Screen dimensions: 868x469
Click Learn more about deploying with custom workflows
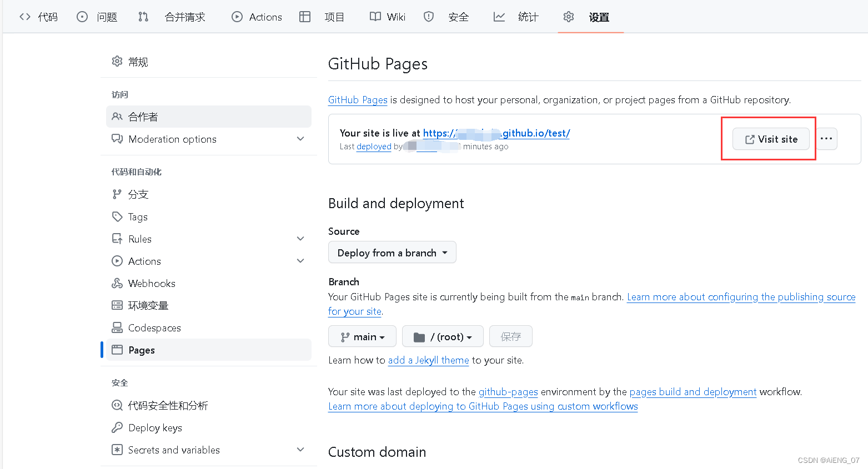click(483, 406)
